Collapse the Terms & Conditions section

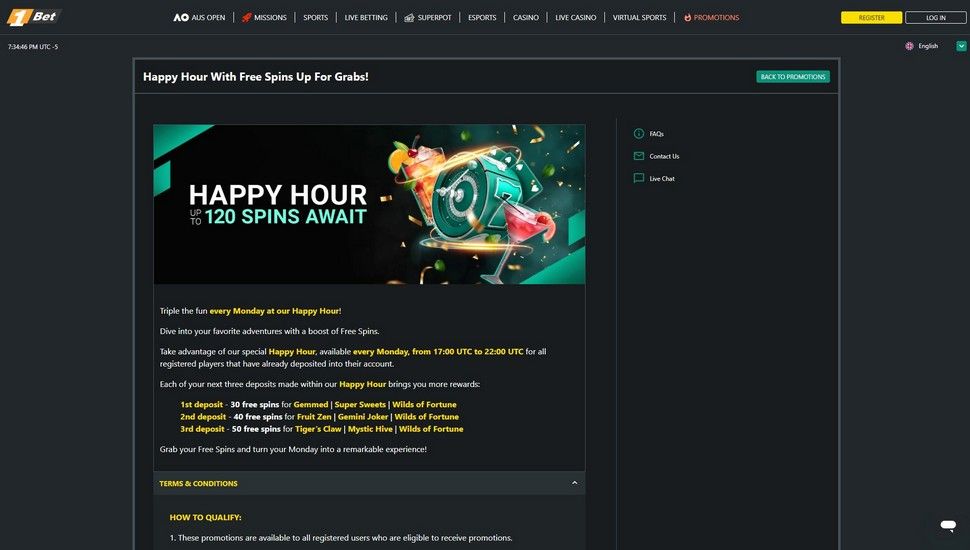tap(575, 483)
